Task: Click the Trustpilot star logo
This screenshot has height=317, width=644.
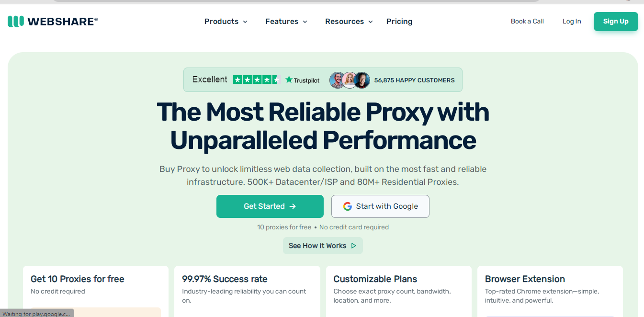Action: 289,79
